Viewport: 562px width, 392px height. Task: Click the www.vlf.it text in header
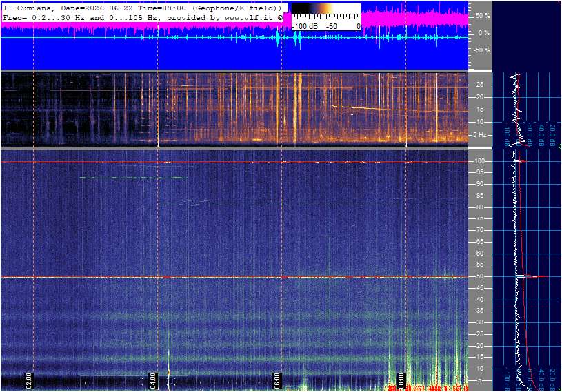pos(249,17)
